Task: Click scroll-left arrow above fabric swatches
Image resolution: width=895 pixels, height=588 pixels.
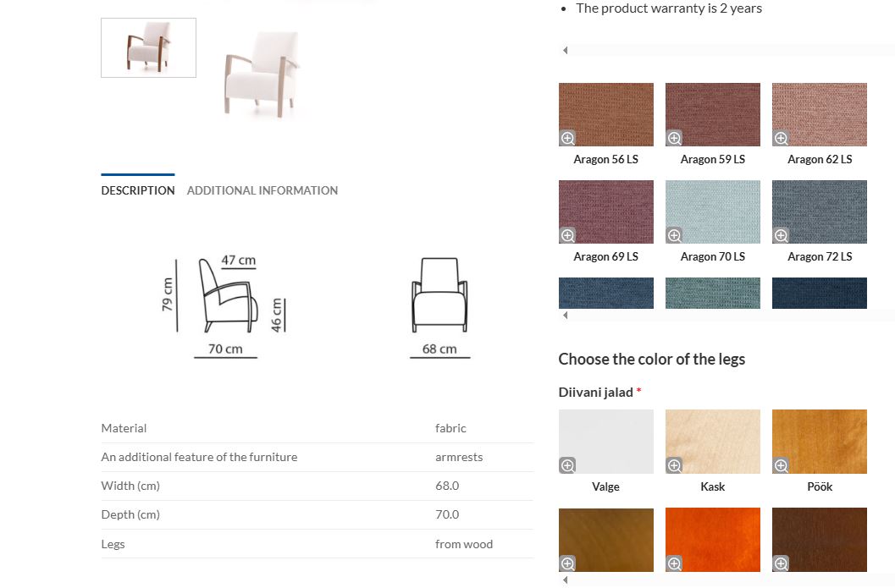Action: tap(565, 51)
